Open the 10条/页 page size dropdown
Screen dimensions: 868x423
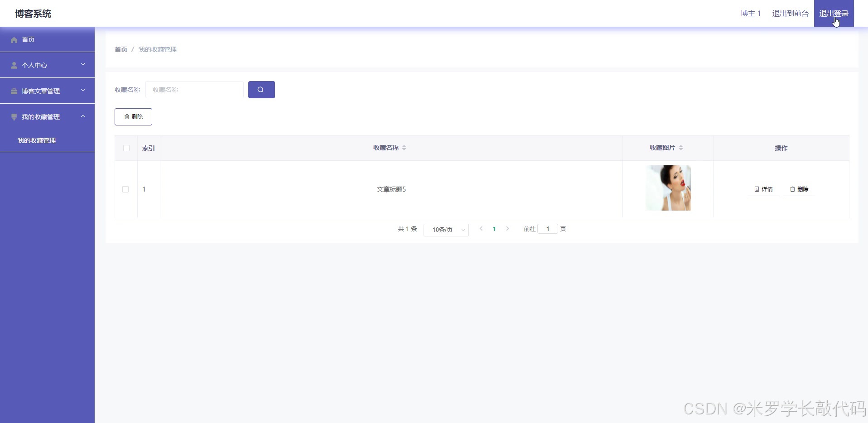446,230
